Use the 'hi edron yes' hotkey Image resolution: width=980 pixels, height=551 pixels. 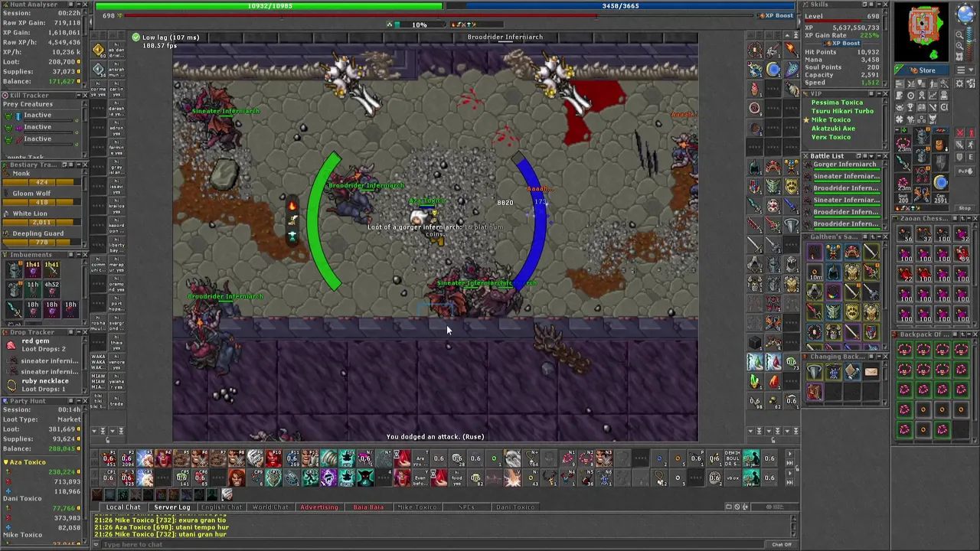click(116, 128)
